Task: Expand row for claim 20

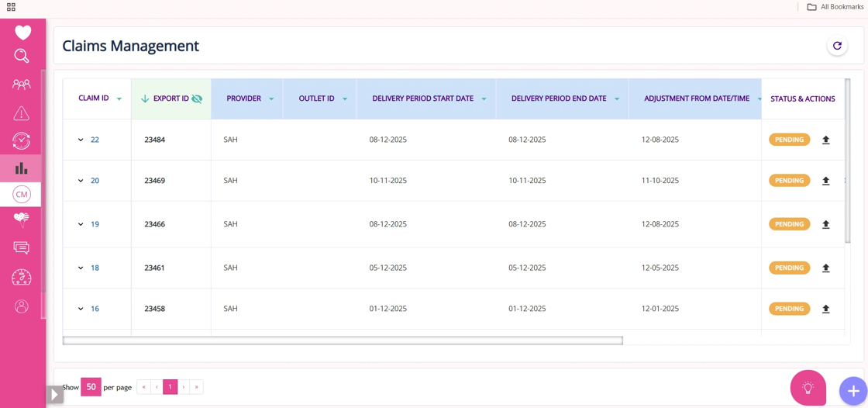Action: pos(81,181)
